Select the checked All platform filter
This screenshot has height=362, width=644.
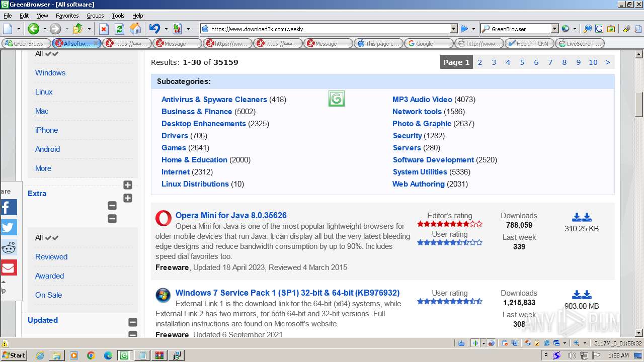point(47,54)
